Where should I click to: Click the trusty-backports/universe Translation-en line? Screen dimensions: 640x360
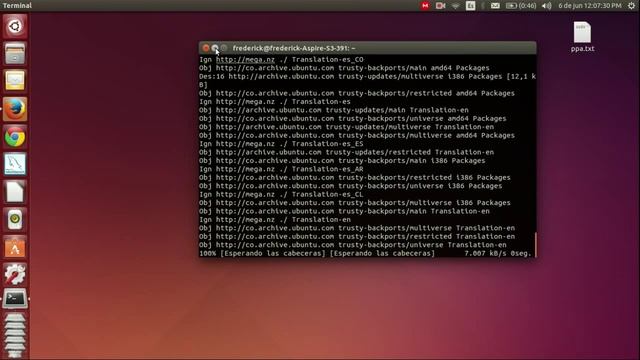click(x=353, y=245)
